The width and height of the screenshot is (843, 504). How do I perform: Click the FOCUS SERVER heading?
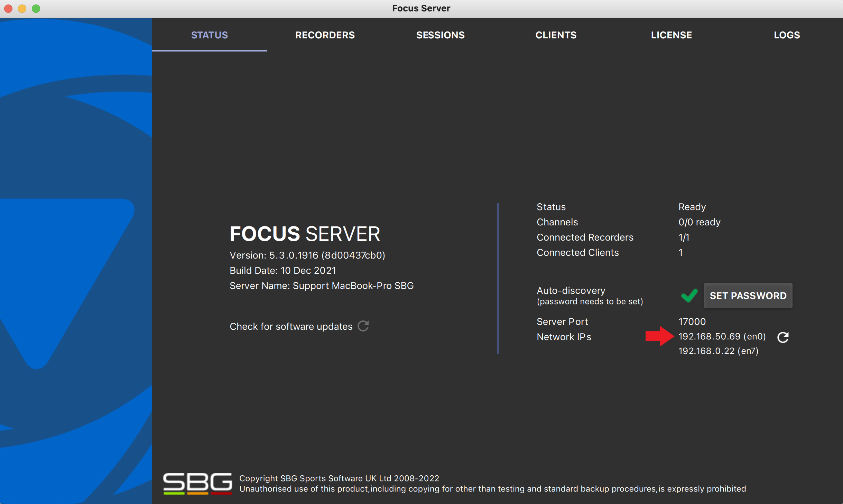point(305,234)
